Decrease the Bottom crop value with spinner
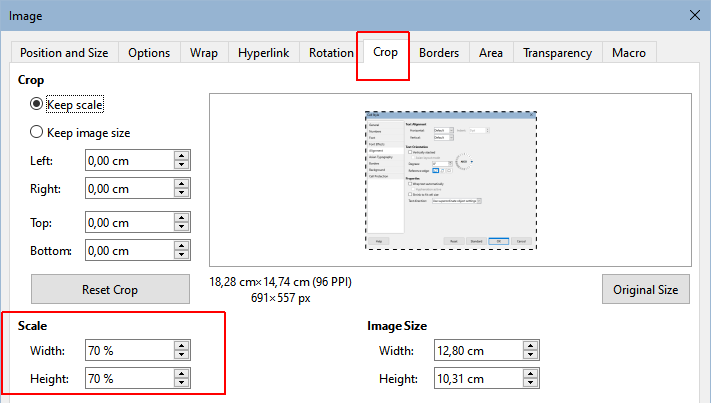The image size is (711, 403). coord(181,256)
